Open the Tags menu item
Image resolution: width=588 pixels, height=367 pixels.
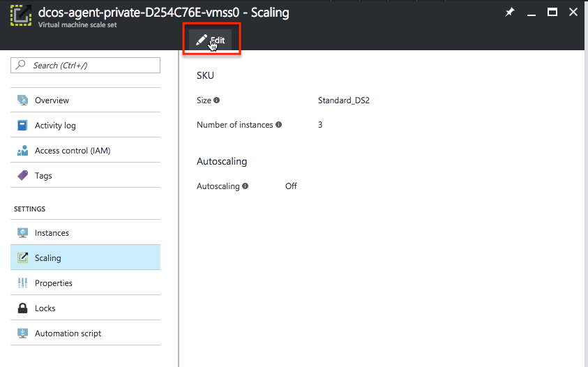(86, 176)
